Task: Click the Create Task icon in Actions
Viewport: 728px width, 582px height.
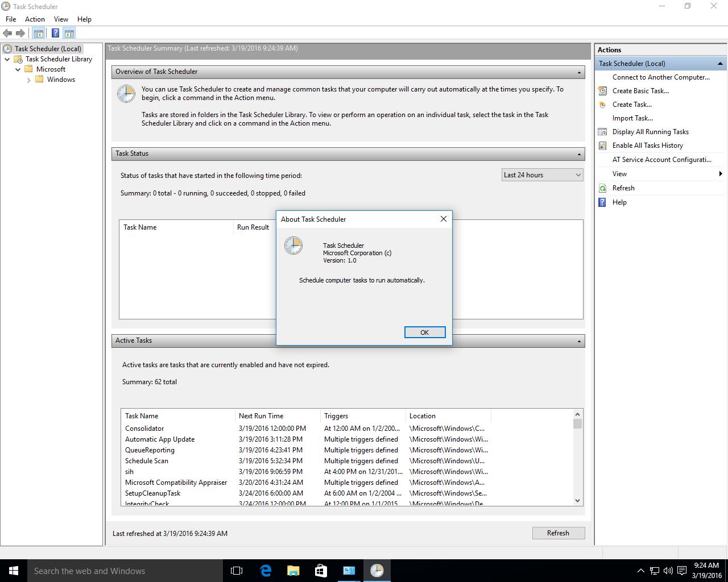Action: 602,105
